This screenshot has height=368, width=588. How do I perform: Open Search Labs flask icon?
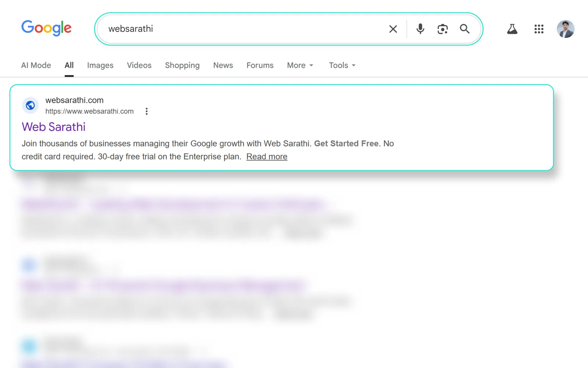512,29
